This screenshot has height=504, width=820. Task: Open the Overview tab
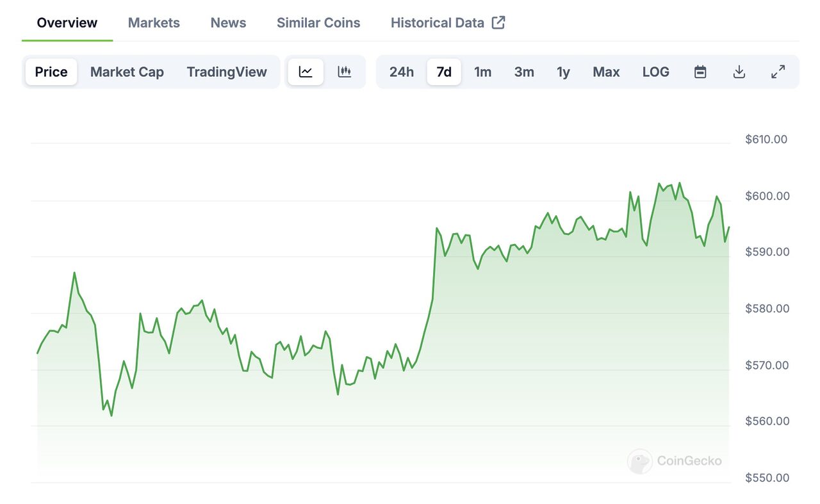click(x=67, y=22)
